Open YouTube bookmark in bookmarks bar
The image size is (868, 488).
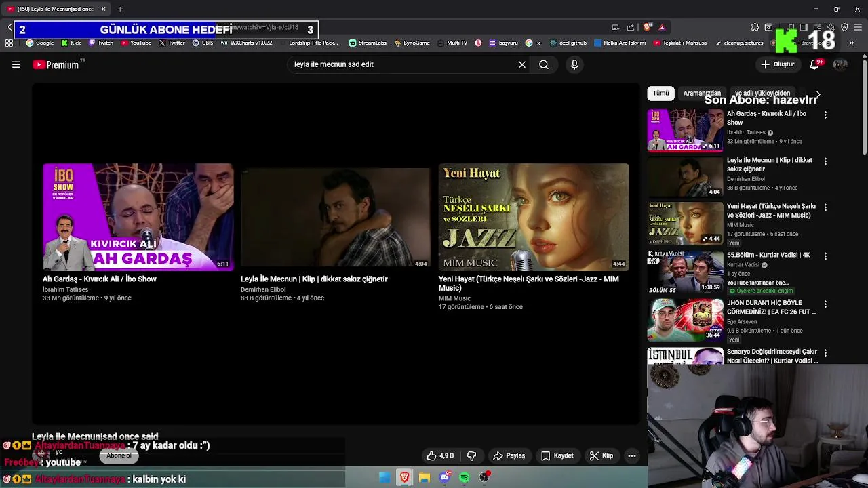(x=136, y=43)
